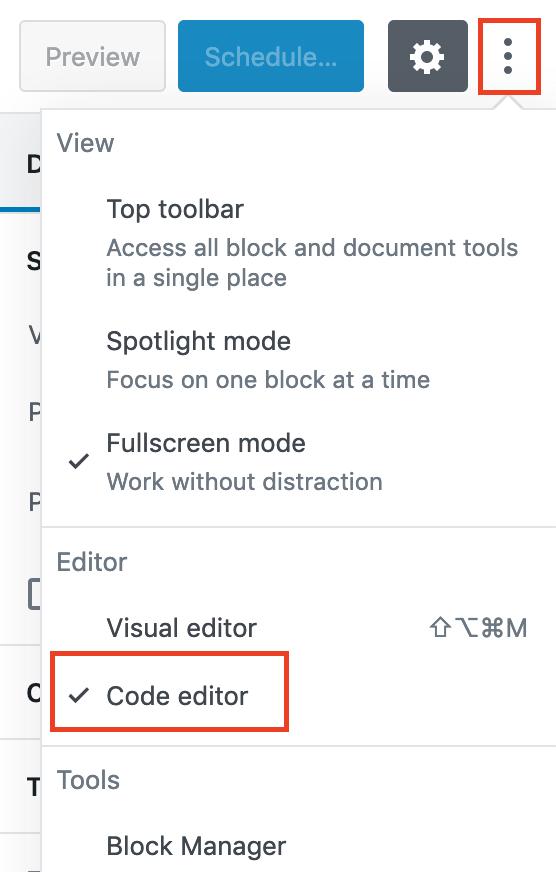Click the blue Schedule… button
The image size is (556, 872).
271,56
